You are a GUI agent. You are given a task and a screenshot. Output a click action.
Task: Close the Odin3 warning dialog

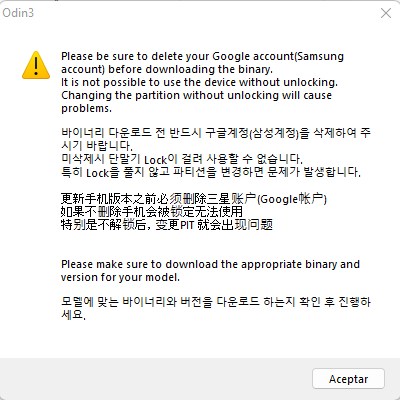pyautogui.click(x=386, y=13)
